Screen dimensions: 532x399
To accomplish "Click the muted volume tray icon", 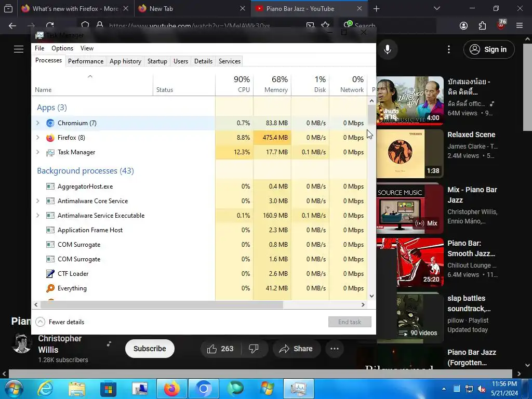I will 481,389.
